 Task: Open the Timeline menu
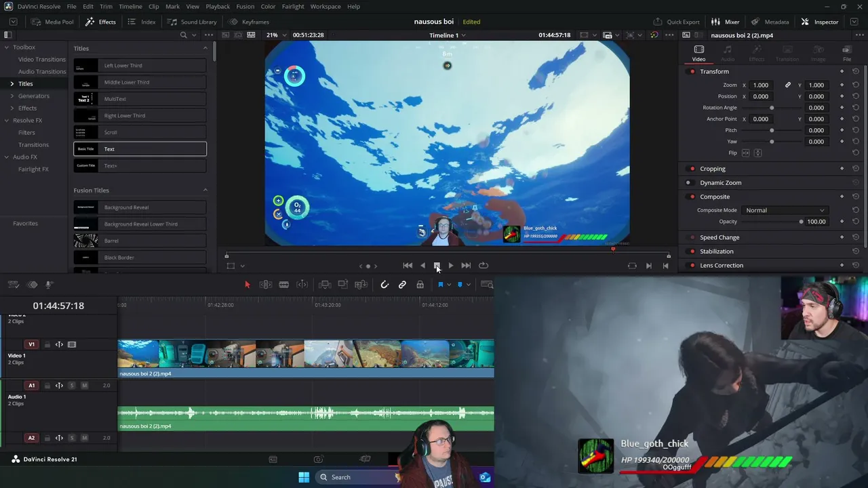coord(130,7)
